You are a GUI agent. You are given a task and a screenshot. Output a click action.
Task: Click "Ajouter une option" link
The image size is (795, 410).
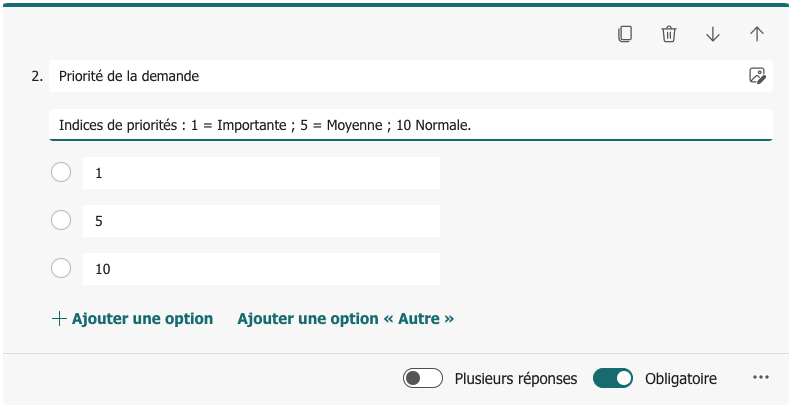[x=132, y=319]
